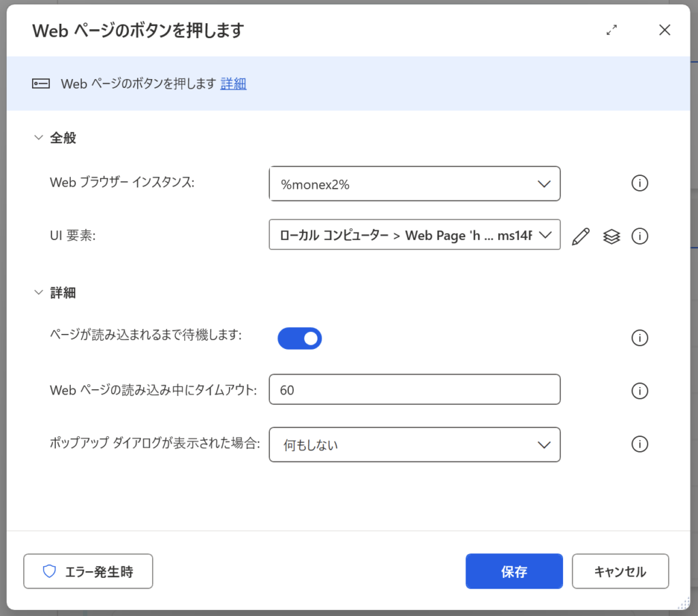Open the UI 要素 dropdown
698x616 pixels.
(x=414, y=235)
